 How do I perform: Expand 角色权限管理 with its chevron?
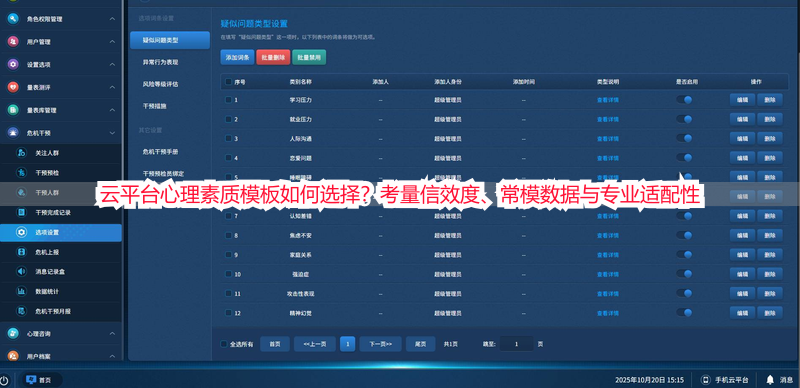coord(112,19)
